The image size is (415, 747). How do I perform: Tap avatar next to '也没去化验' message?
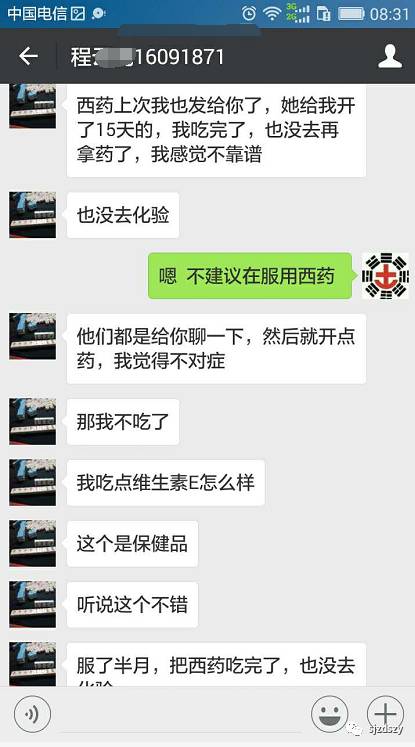tap(32, 215)
